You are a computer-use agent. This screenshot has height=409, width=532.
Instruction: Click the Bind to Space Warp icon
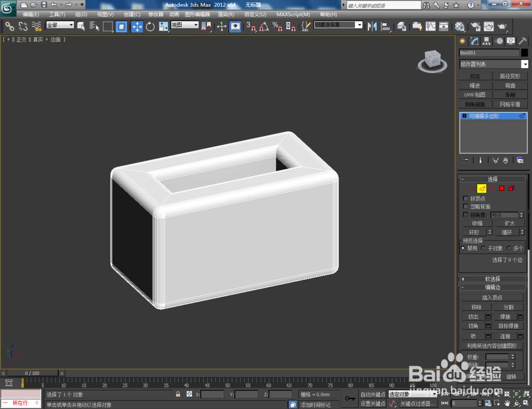click(36, 26)
